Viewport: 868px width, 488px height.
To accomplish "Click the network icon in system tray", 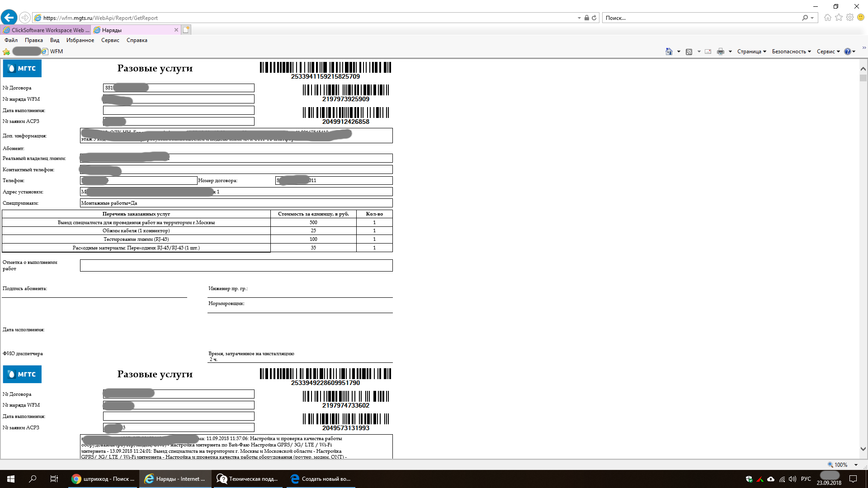I will pos(782,479).
